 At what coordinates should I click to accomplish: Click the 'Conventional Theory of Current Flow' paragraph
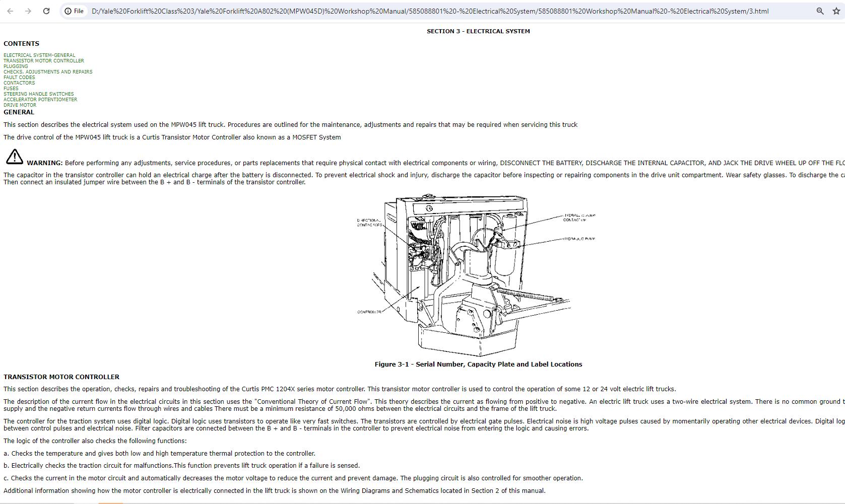coord(424,405)
